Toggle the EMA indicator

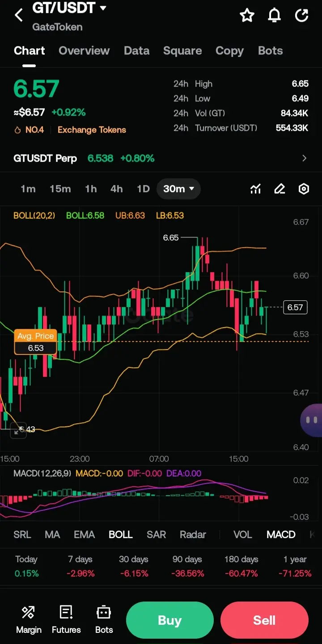(x=85, y=535)
